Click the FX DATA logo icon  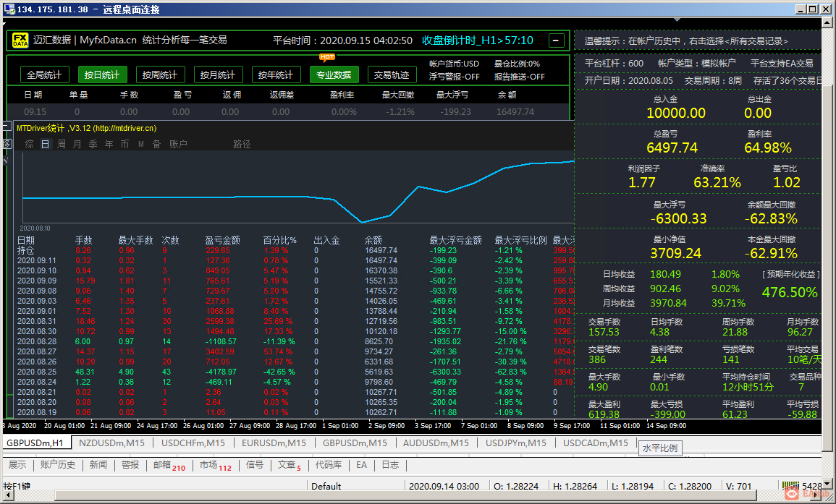pos(20,40)
